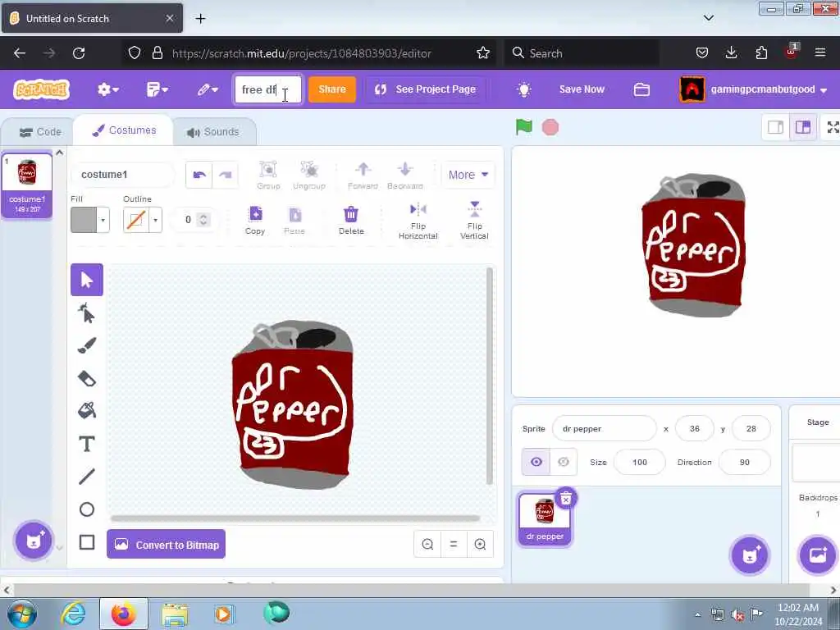
Task: Select the Eraser tool
Action: [87, 379]
